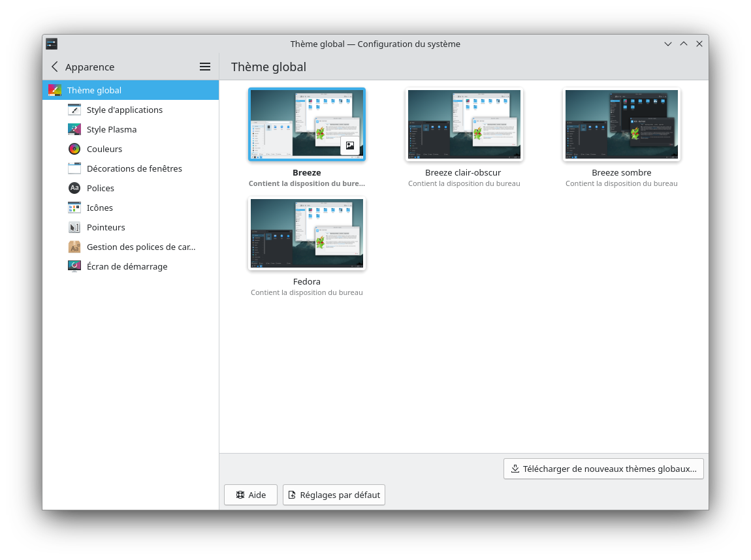This screenshot has width=751, height=560.
Task: Click the Gestion des polices icon
Action: (x=74, y=247)
